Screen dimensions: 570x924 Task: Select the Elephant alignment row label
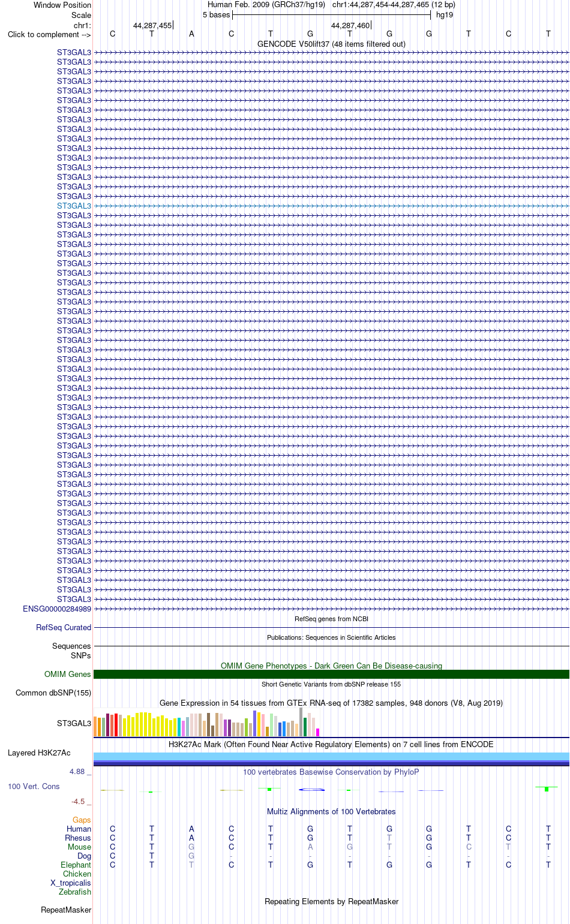(76, 865)
